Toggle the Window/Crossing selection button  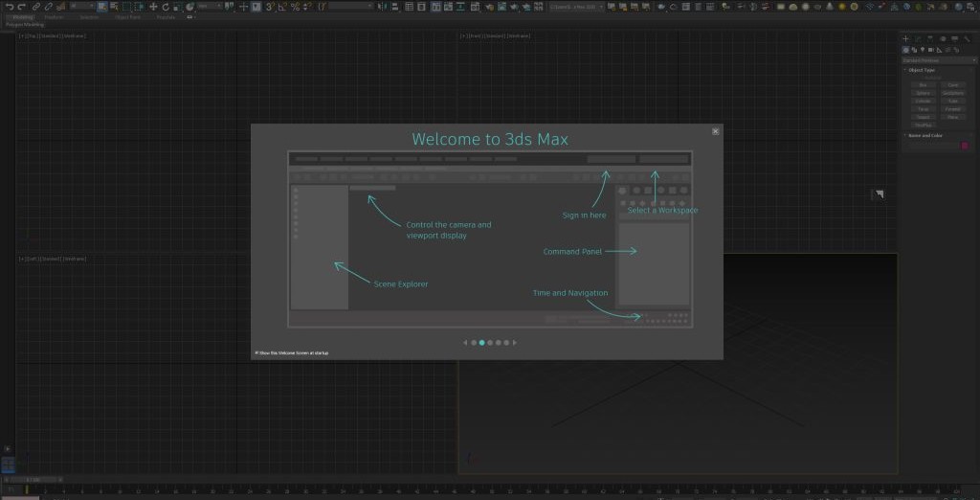(139, 7)
